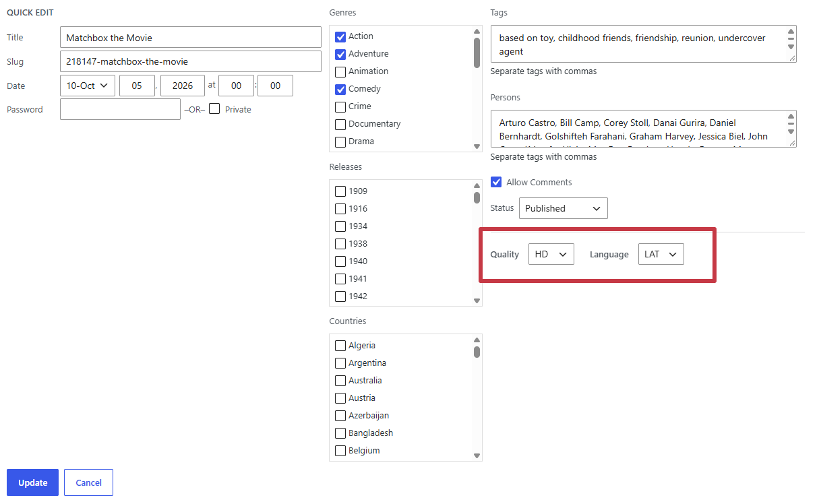The height and width of the screenshot is (504, 819).
Task: Click the Genres list scroll-up arrow
Action: [x=477, y=31]
